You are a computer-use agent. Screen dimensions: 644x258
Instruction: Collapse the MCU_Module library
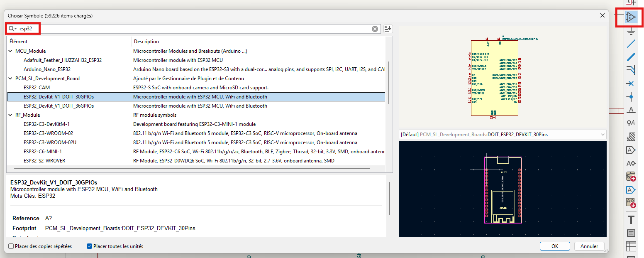tap(11, 51)
